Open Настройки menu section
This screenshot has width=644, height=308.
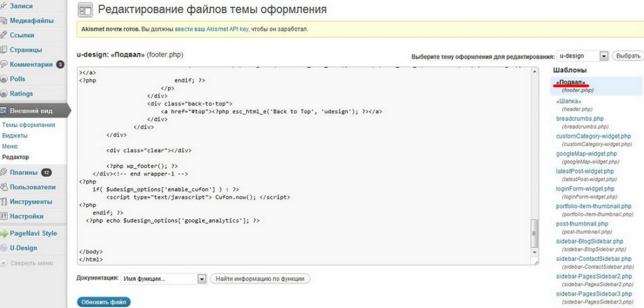(x=26, y=216)
